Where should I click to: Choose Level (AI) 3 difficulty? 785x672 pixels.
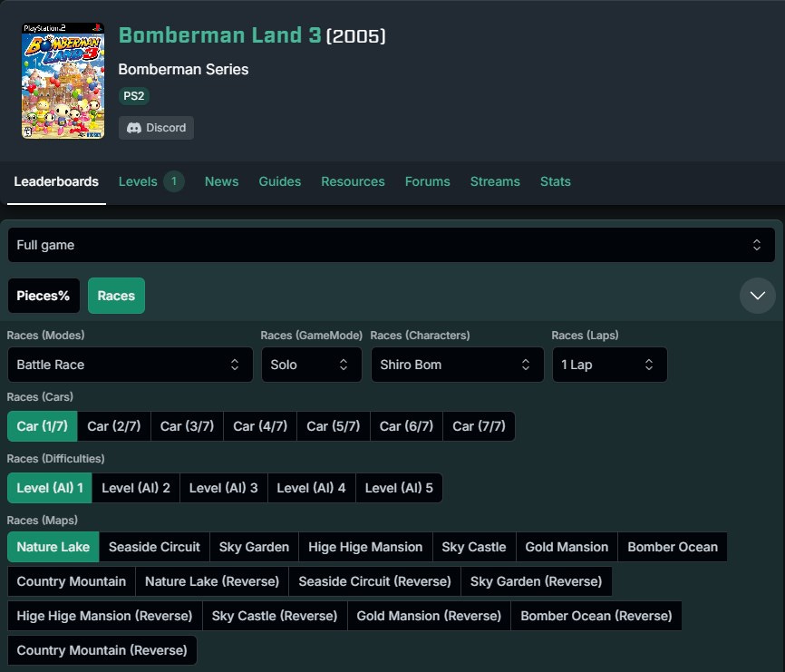coord(224,488)
